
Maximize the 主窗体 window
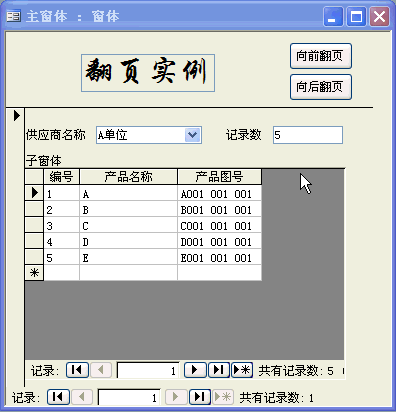tap(356, 16)
